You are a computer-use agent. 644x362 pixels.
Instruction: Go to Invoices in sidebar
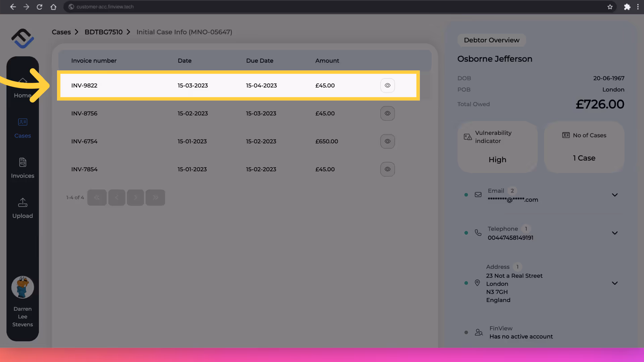point(22,168)
